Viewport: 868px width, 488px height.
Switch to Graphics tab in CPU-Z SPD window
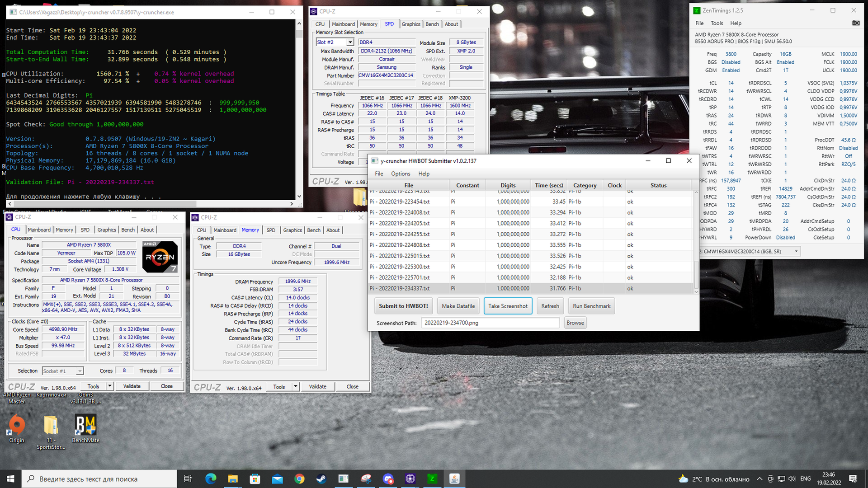(x=410, y=24)
